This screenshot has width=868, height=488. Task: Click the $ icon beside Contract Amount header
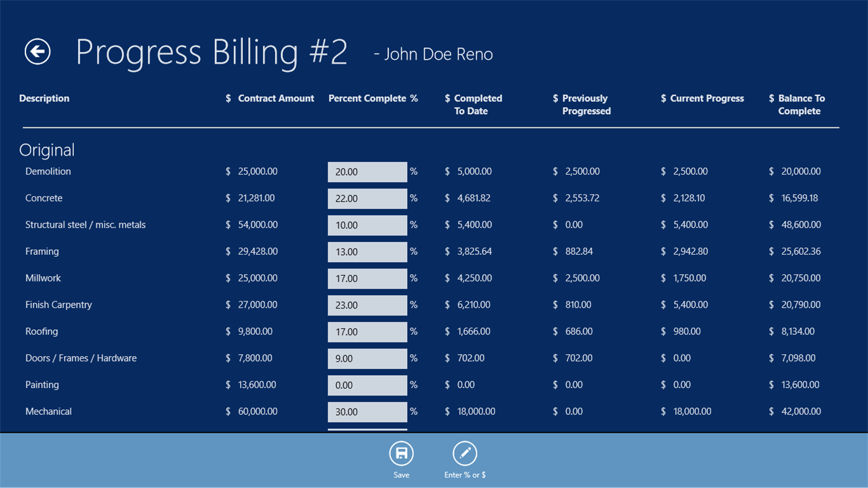(x=228, y=98)
